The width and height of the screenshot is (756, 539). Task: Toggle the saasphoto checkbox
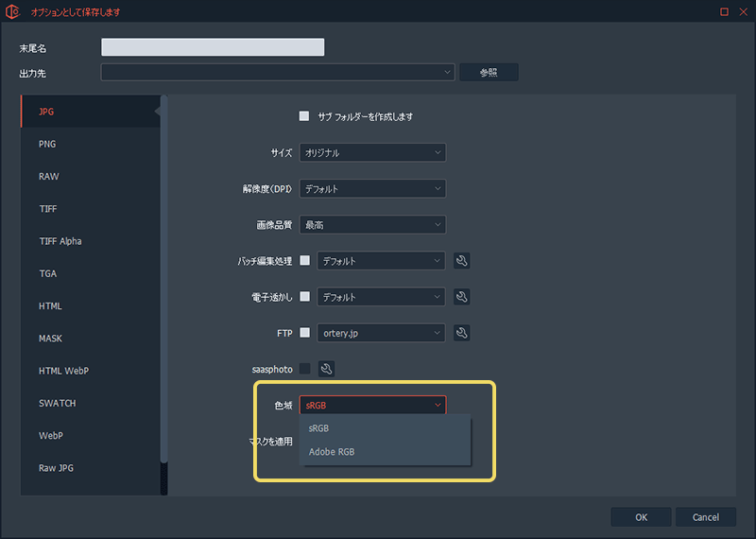(304, 369)
